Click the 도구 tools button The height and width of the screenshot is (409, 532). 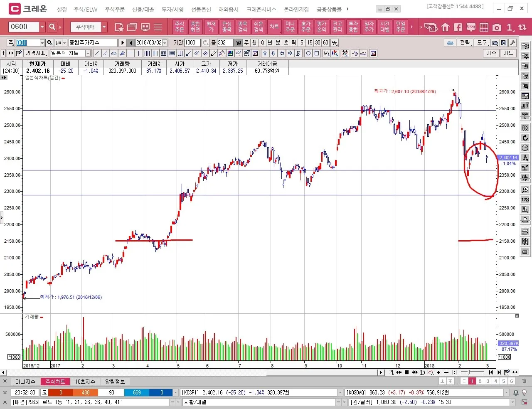click(x=482, y=43)
